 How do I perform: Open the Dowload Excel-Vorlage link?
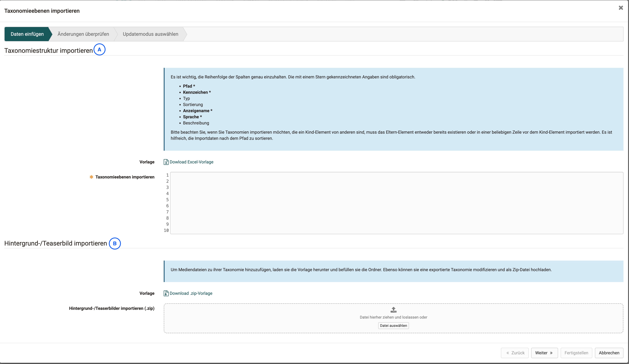191,162
